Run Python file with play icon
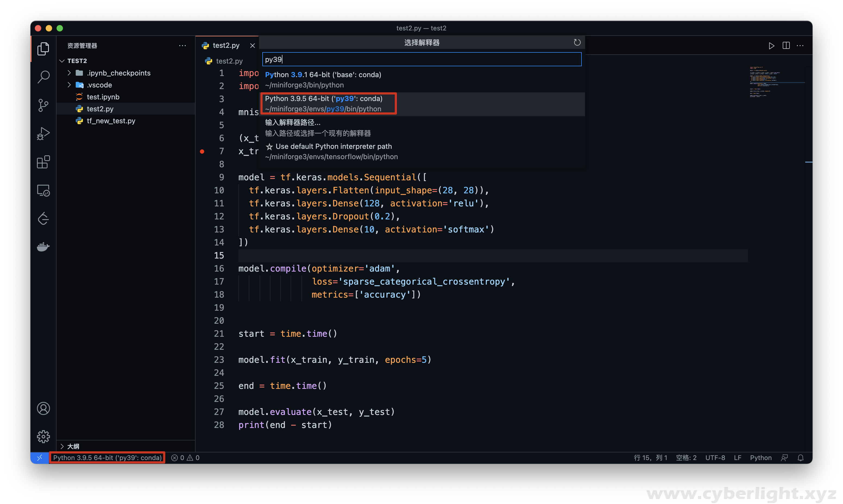The height and width of the screenshot is (504, 843). click(771, 46)
